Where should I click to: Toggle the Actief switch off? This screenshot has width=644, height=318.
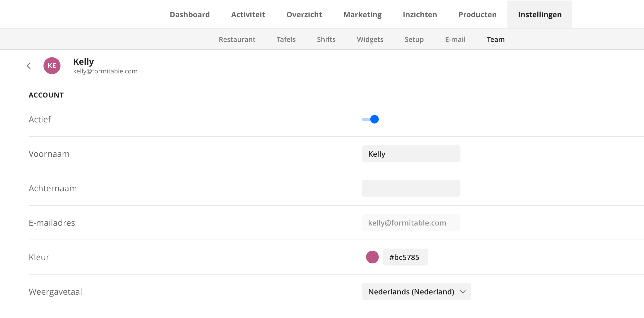pos(371,119)
